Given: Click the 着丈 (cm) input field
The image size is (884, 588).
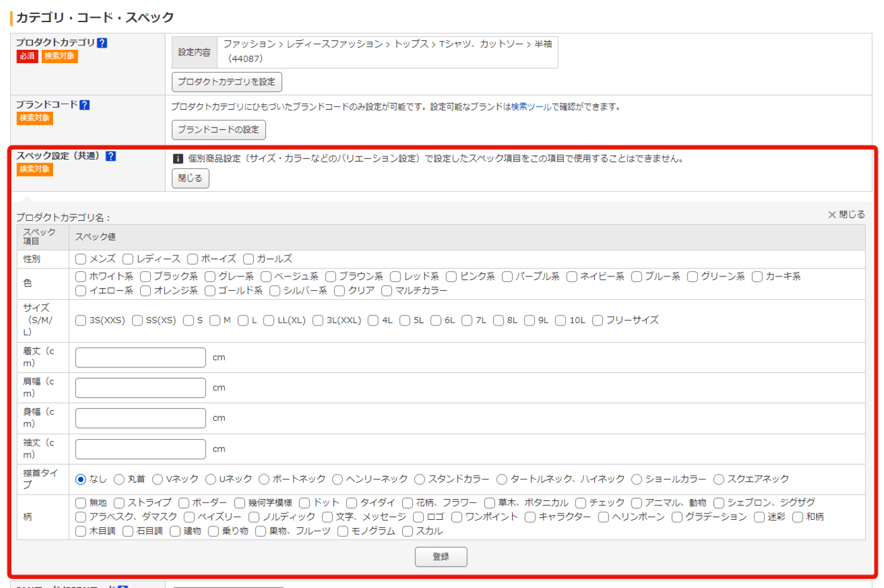Looking at the screenshot, I should 140,358.
